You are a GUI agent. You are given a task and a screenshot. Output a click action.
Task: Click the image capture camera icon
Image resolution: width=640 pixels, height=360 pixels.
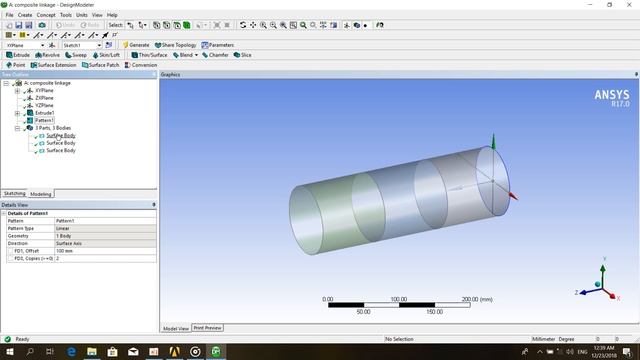pos(42,25)
